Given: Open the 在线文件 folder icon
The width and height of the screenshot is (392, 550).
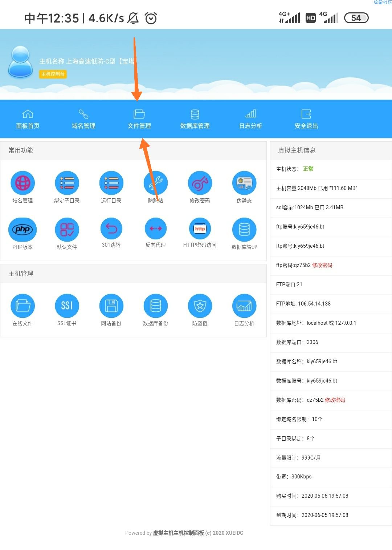Looking at the screenshot, I should pos(23,306).
